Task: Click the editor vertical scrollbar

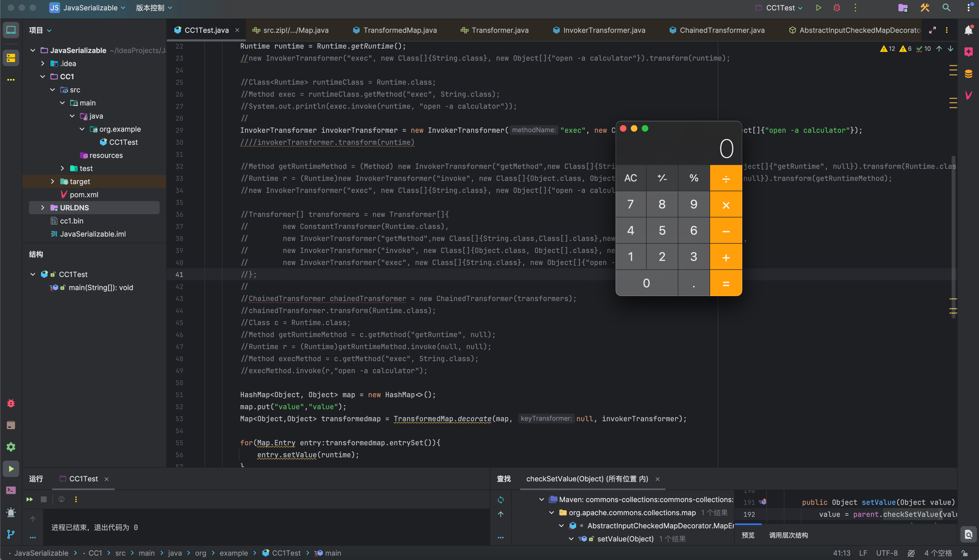Action: point(953,237)
